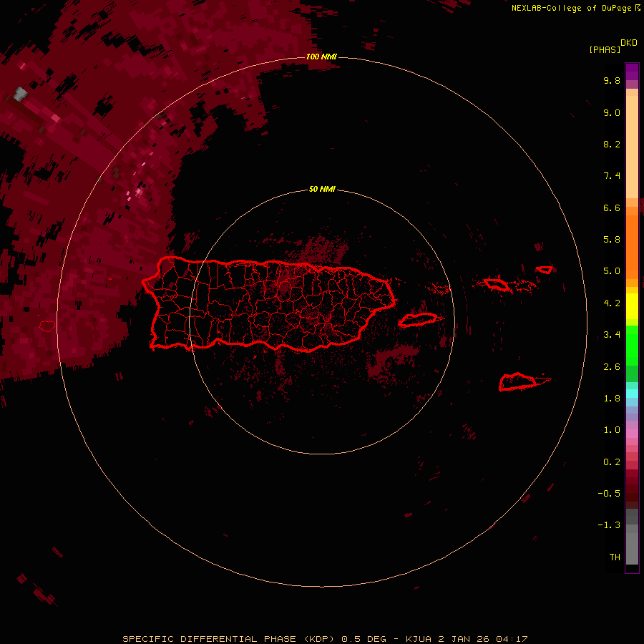The width and height of the screenshot is (644, 644).
Task: Click the small Mona Island outline in the west
Action: click(47, 326)
